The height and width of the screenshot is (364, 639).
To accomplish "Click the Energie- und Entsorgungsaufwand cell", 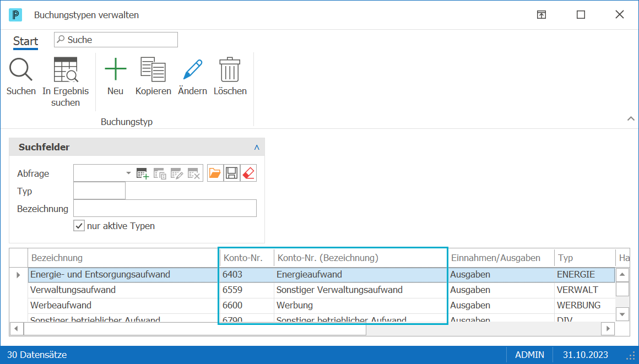I will (123, 275).
